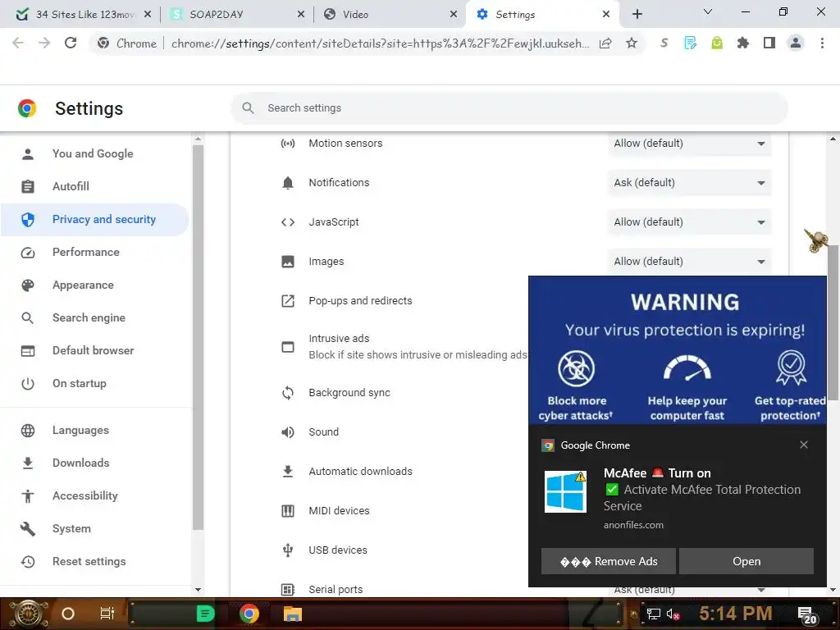The height and width of the screenshot is (630, 840).
Task: Open the Start menu steampunk button
Action: (28, 614)
